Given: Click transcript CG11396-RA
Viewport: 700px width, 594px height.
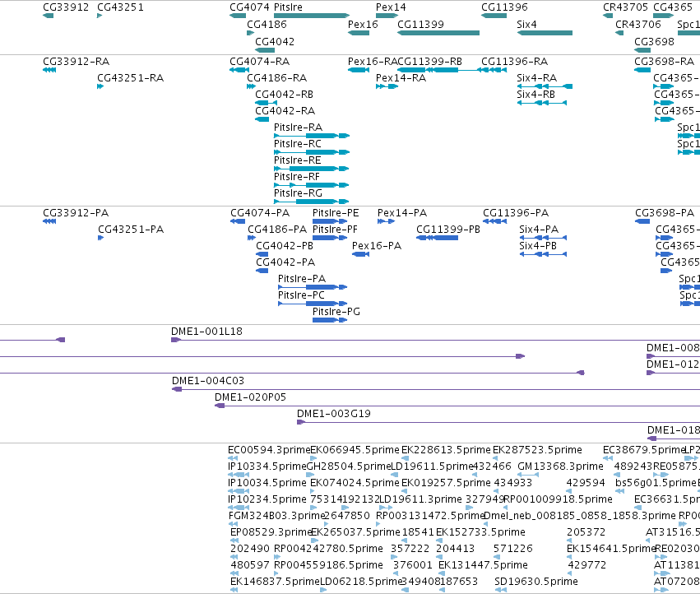Looking at the screenshot, I should tap(494, 70).
